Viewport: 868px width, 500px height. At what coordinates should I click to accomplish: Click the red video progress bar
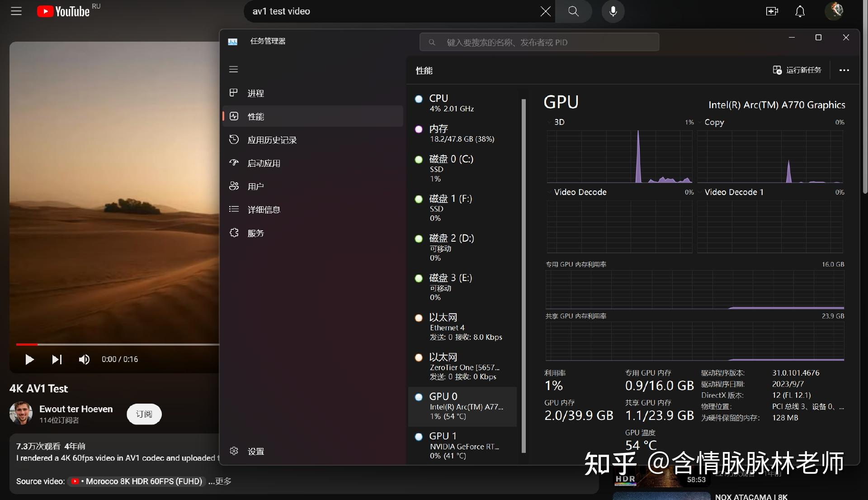point(27,344)
